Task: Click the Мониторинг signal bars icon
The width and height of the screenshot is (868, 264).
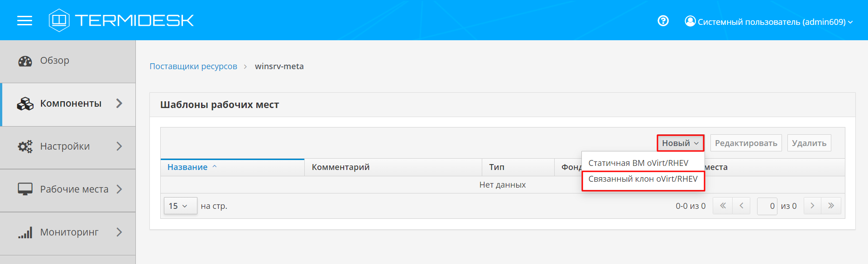Action: pos(25,232)
